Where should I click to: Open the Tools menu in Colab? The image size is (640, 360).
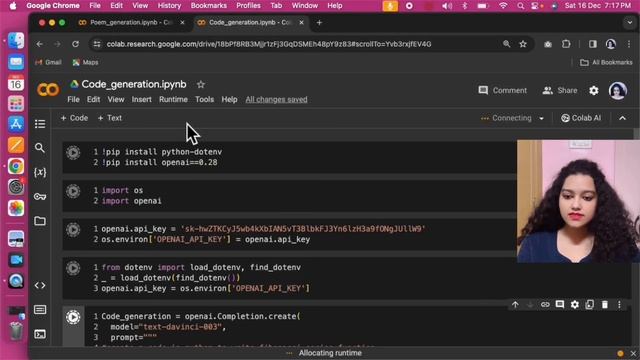click(x=204, y=100)
